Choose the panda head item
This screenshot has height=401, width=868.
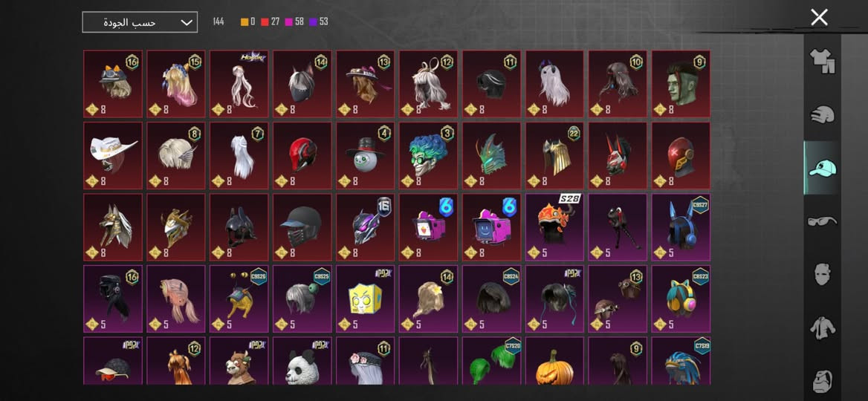coord(302,361)
